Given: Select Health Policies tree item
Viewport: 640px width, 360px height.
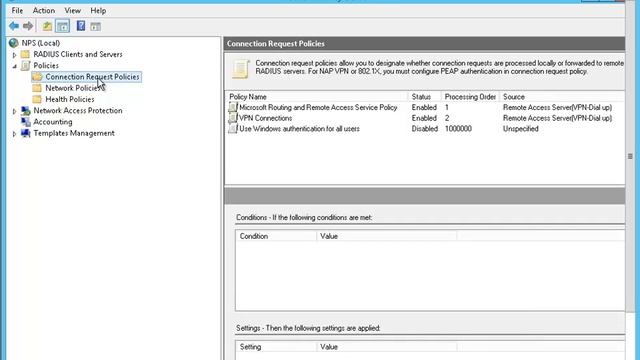Looking at the screenshot, I should tap(70, 99).
